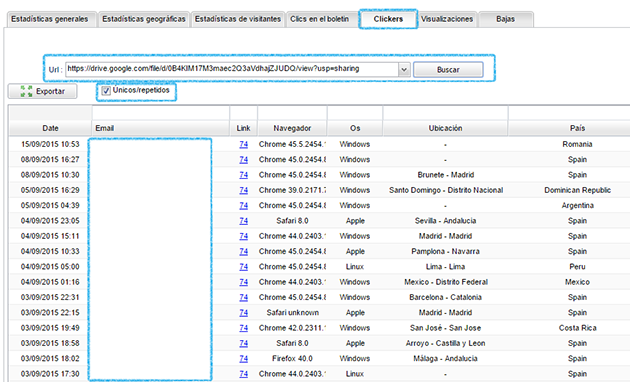Open link 74 in the 03/09/2015 19:49 row
Image resolution: width=630 pixels, height=382 pixels.
(x=243, y=328)
